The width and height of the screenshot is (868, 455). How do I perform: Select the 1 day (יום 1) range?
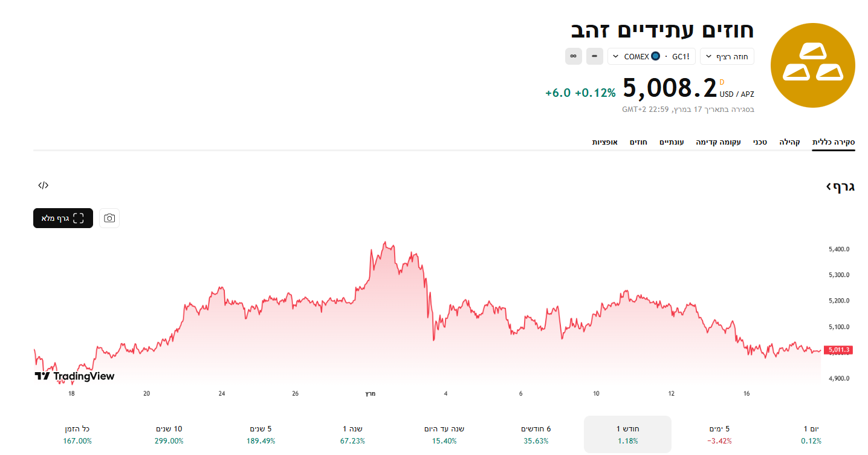(x=811, y=434)
